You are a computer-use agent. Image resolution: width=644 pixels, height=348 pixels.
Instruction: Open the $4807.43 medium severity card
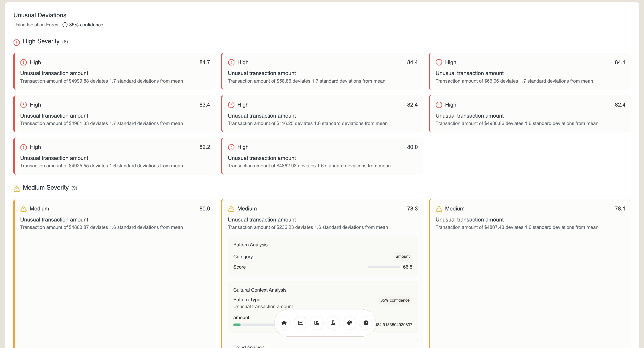pos(530,218)
